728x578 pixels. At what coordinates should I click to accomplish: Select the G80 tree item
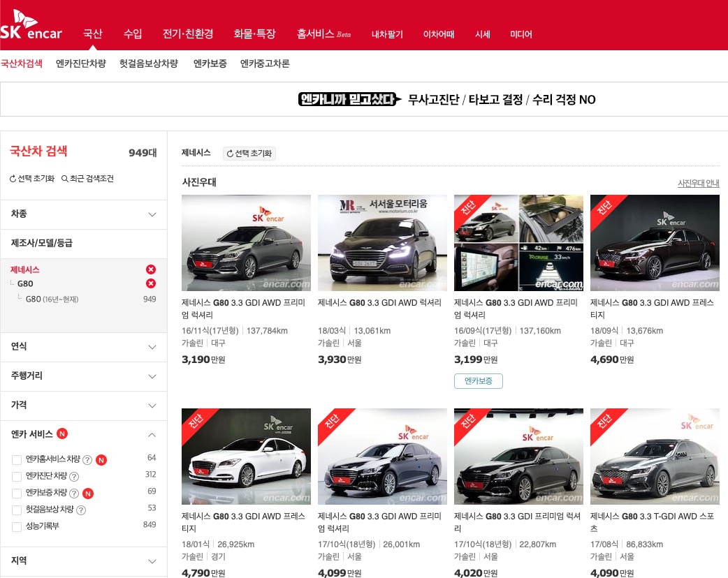click(25, 283)
